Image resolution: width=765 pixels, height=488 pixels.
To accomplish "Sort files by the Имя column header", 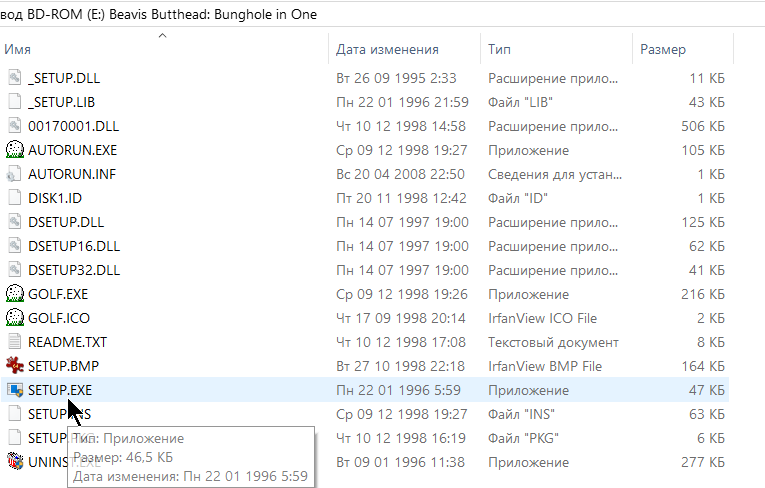I will point(18,49).
